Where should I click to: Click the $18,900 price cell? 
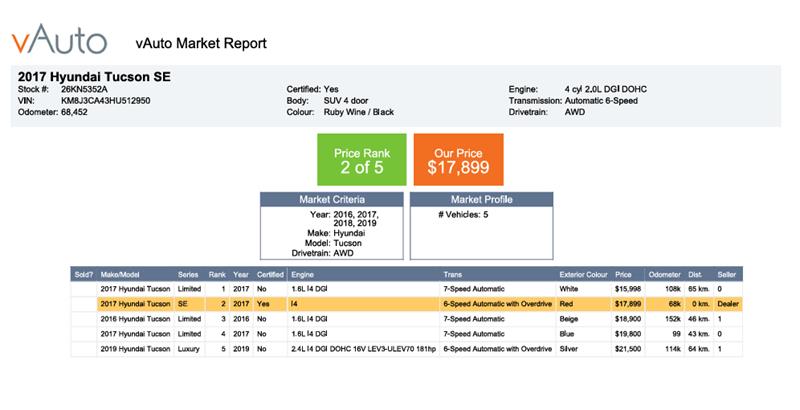tap(628, 319)
